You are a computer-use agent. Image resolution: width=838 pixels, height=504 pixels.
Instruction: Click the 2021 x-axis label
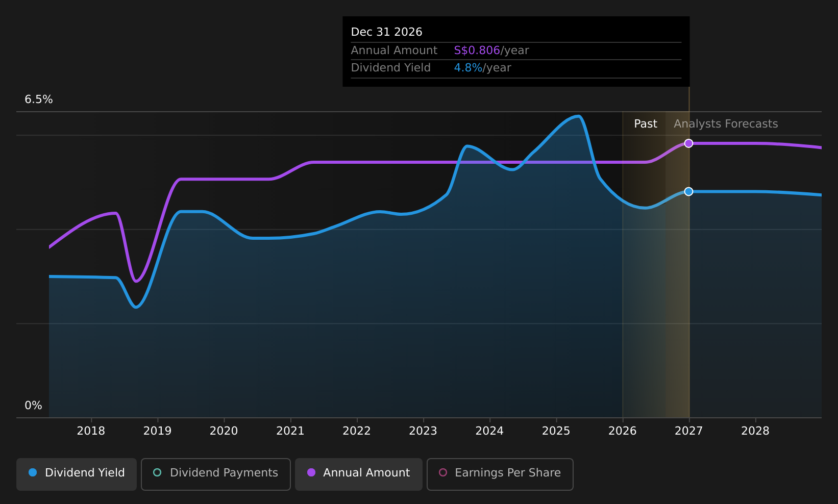(x=290, y=431)
